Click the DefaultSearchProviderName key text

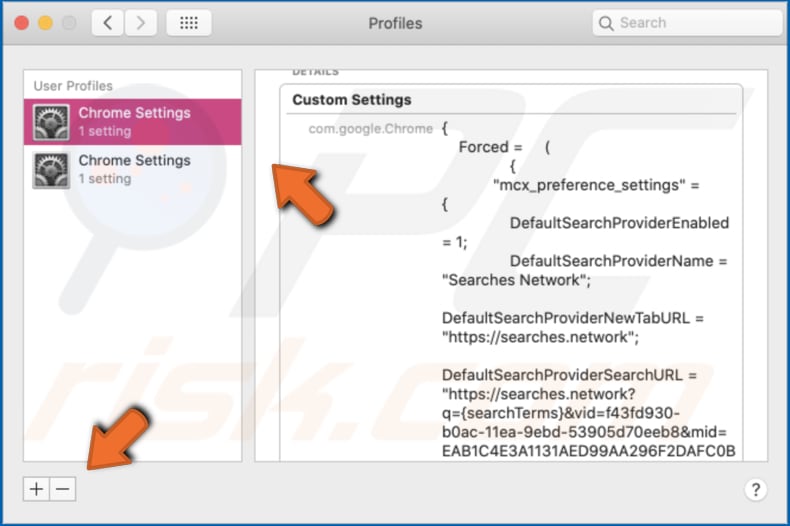[x=612, y=261]
